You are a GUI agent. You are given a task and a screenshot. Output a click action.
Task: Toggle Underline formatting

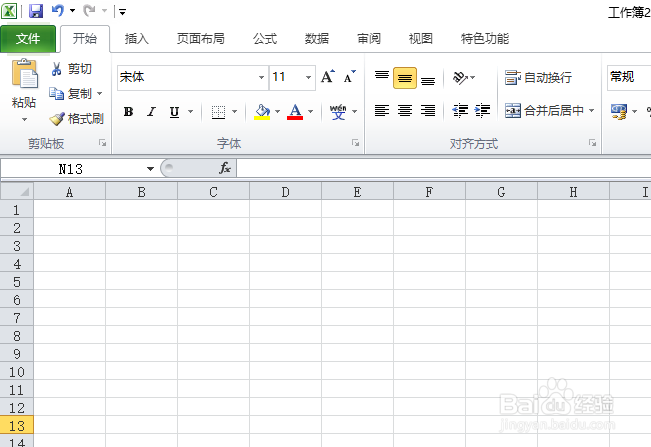coord(174,112)
